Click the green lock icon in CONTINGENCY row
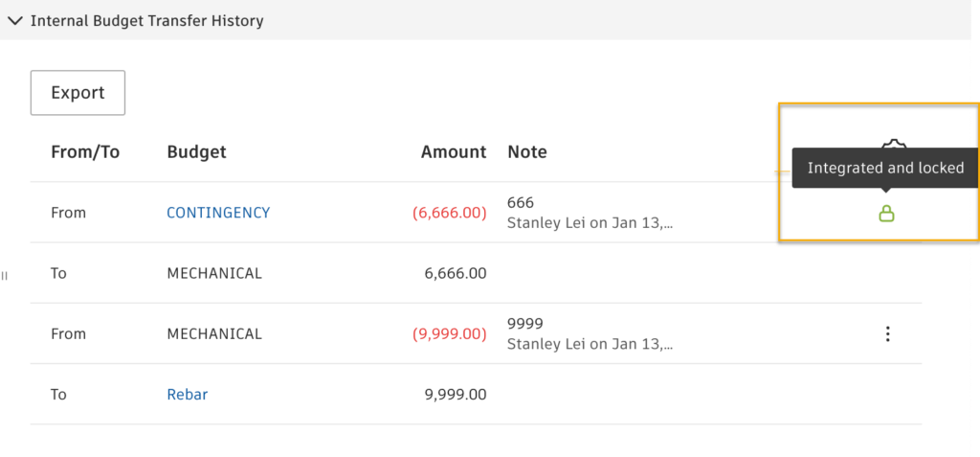This screenshot has height=457, width=980. coord(886,214)
